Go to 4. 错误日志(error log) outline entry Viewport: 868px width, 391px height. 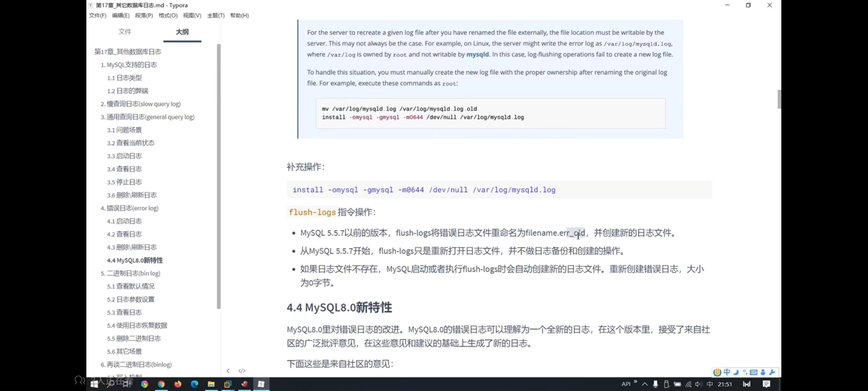tap(129, 208)
